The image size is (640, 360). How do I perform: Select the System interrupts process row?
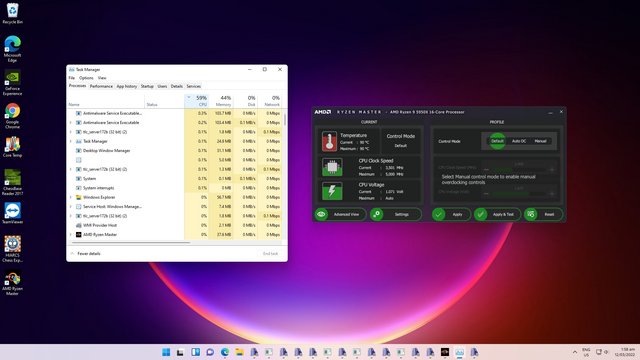click(174, 188)
